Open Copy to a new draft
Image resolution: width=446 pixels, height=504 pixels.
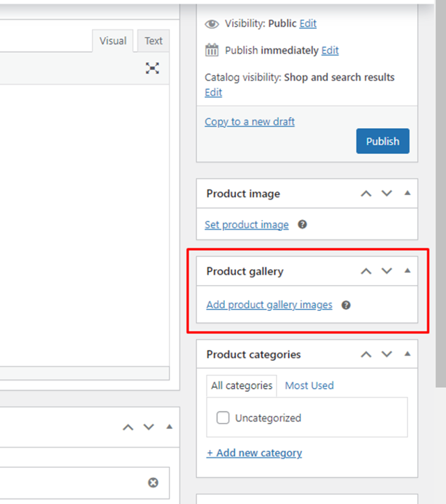click(x=249, y=122)
